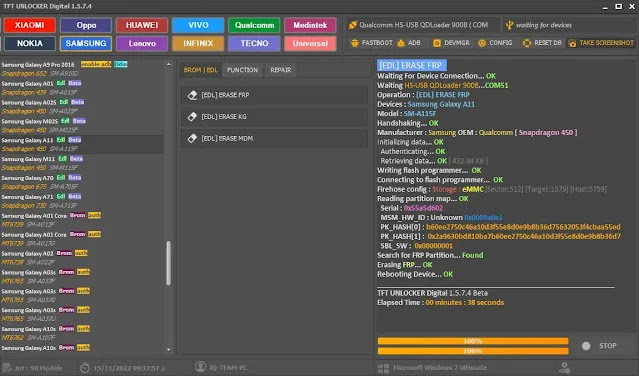Click the Qualcomm HS-USB QDLoader port icon
Screen dimensions: 639x376
(x=353, y=25)
